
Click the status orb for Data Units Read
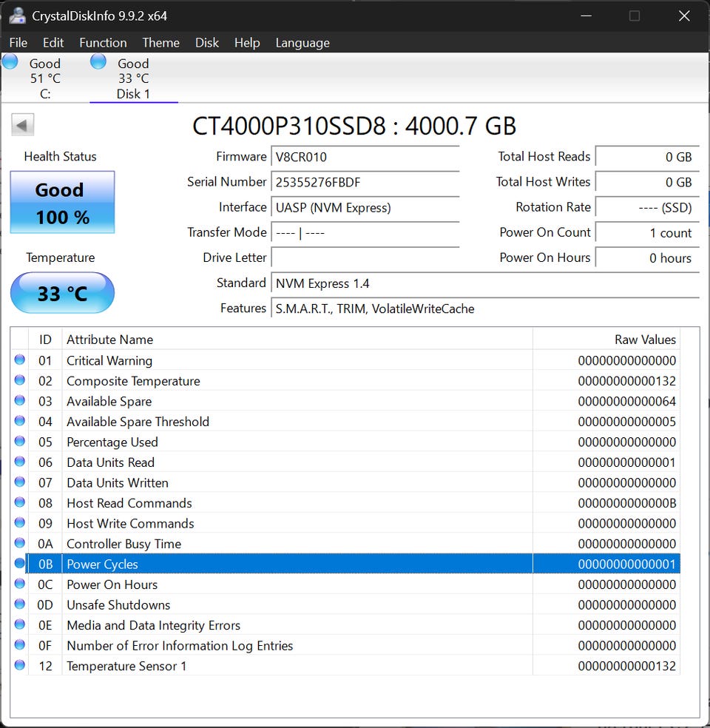(x=19, y=462)
